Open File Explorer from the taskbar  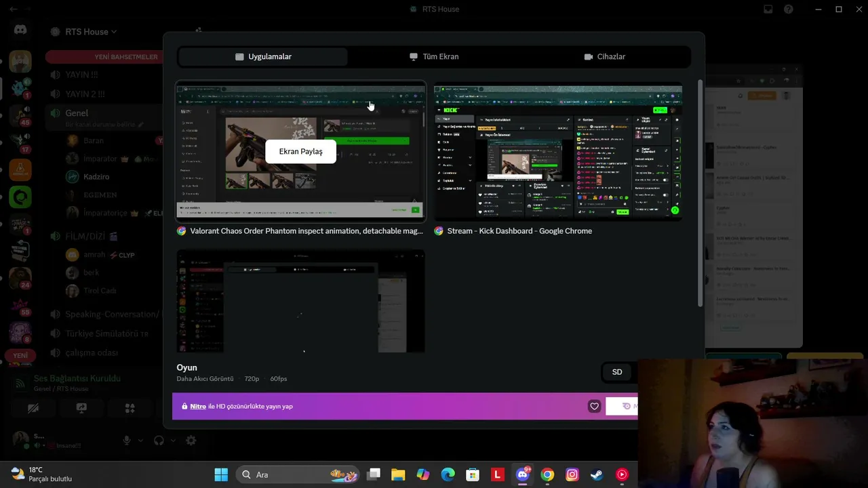[x=398, y=474]
